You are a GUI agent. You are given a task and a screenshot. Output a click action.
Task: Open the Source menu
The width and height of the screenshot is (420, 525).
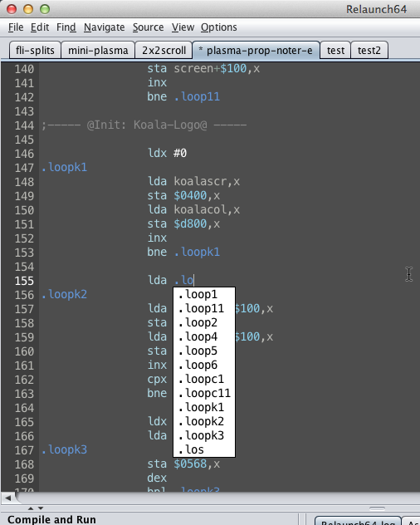pos(149,27)
